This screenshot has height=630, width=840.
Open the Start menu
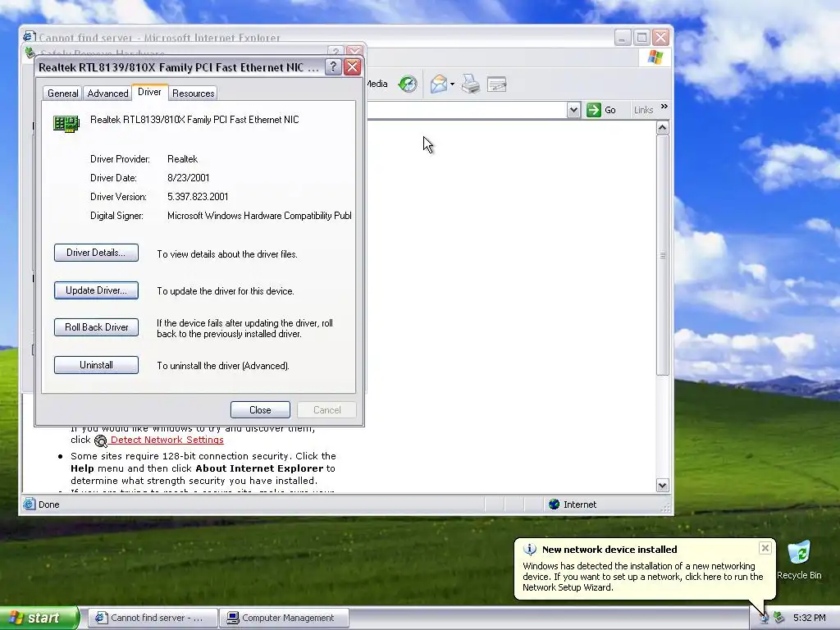tap(39, 618)
